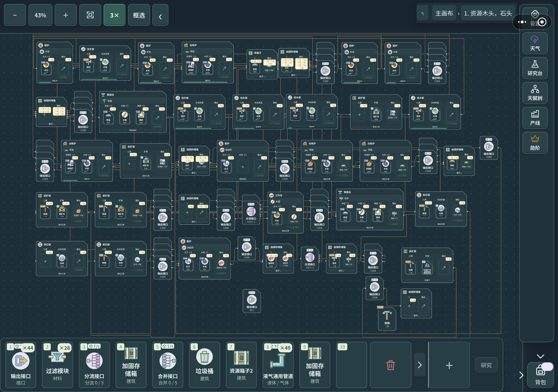Open the 天气 weather panel

tap(535, 43)
